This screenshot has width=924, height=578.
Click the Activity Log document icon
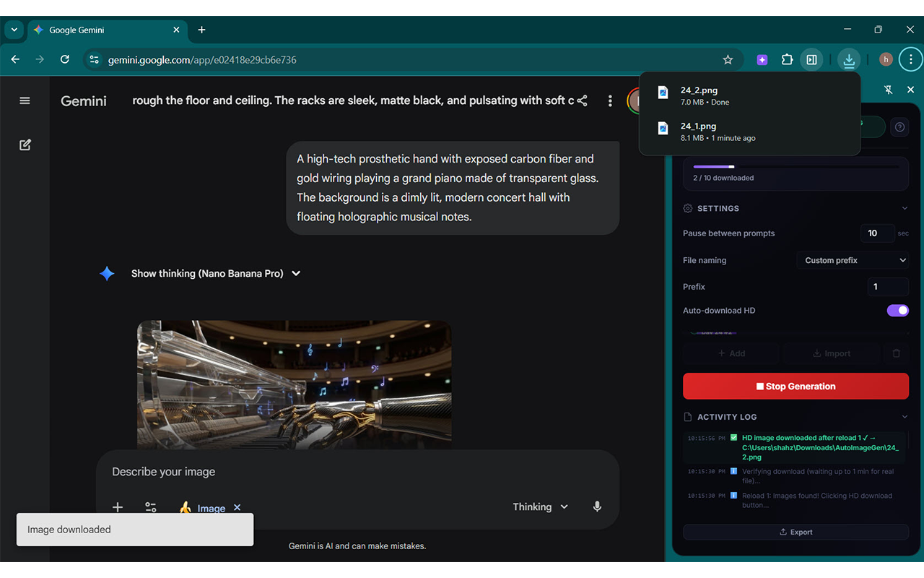[688, 417]
